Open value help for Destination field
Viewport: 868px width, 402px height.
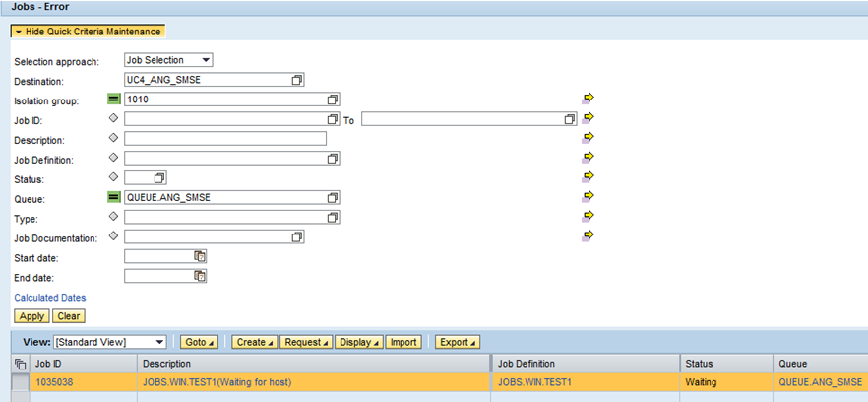297,80
